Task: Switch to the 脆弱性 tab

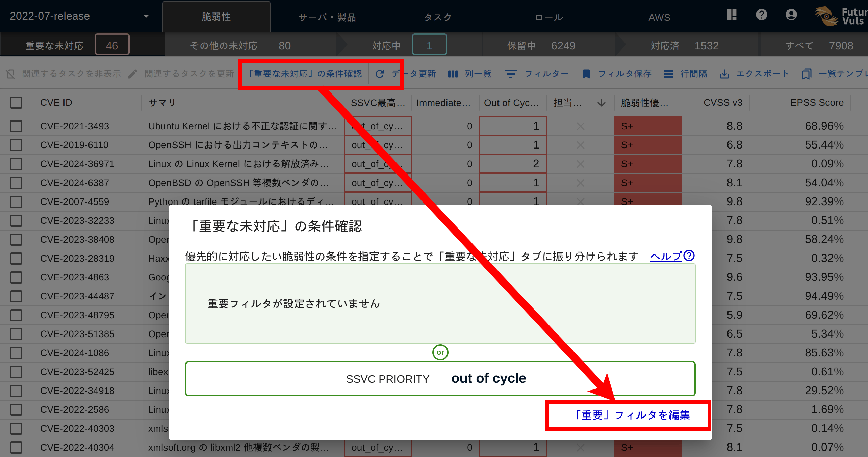Action: 216,17
